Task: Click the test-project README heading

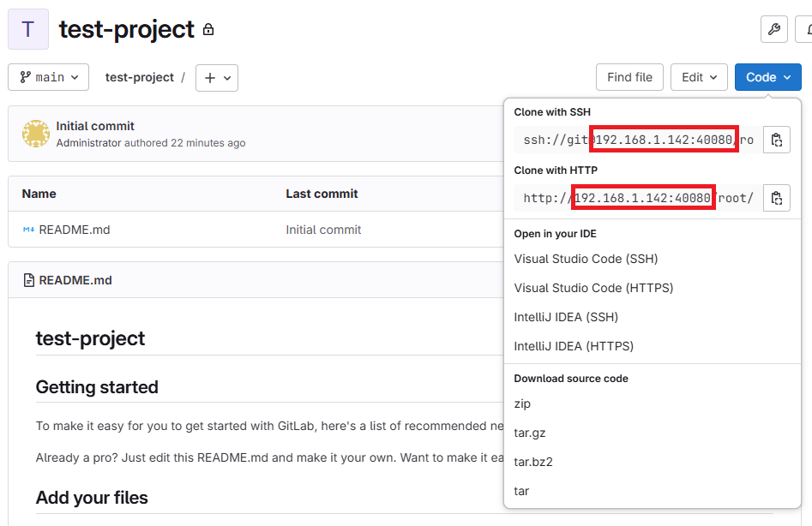Action: (90, 338)
